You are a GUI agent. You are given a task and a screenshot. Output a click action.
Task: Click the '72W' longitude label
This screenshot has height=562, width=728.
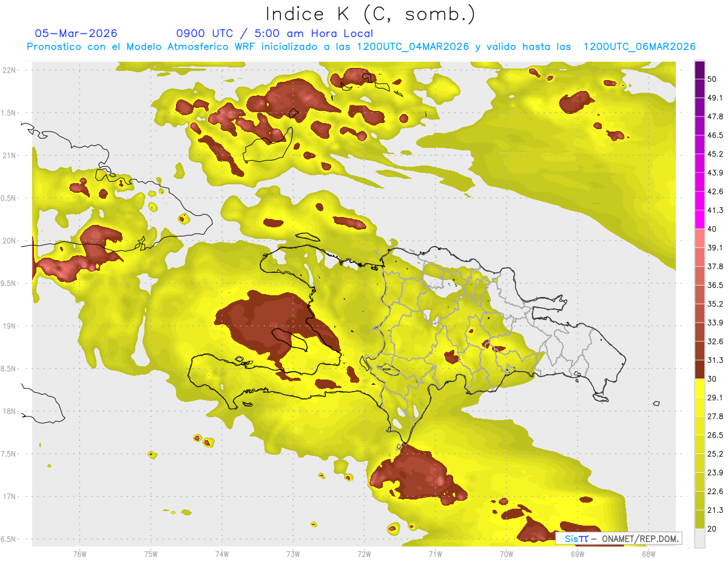[364, 554]
